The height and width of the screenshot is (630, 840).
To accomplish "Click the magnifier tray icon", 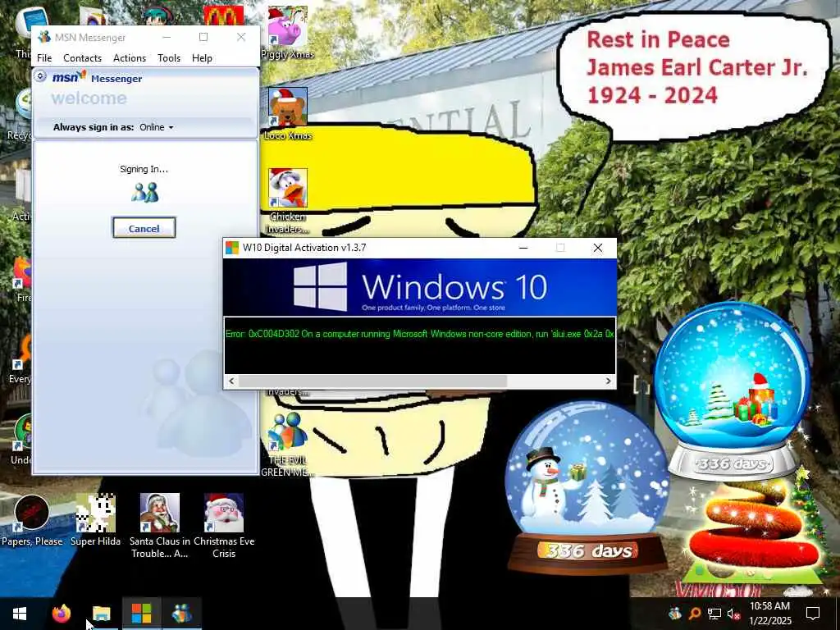I will pyautogui.click(x=694, y=614).
